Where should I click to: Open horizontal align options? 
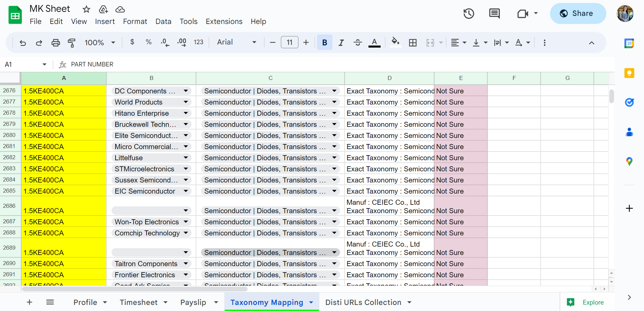pos(458,43)
